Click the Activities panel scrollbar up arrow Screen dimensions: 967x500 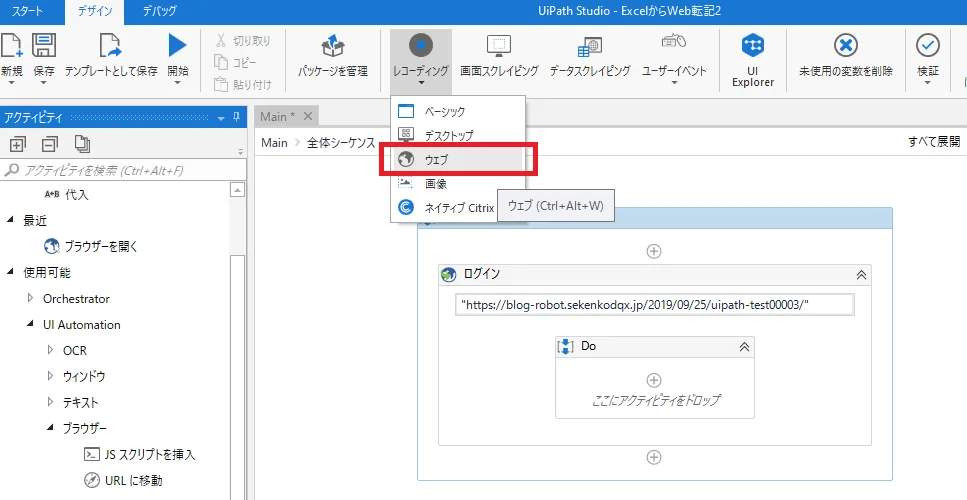[238, 190]
